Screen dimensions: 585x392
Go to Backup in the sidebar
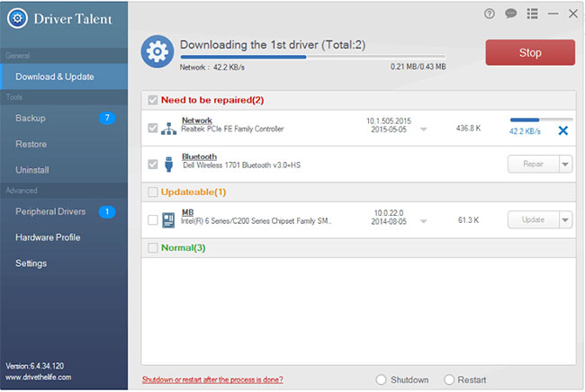point(31,118)
